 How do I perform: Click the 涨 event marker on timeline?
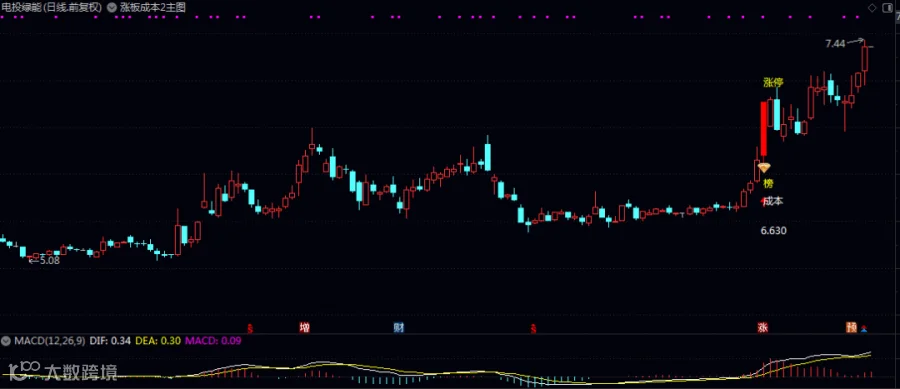763,328
